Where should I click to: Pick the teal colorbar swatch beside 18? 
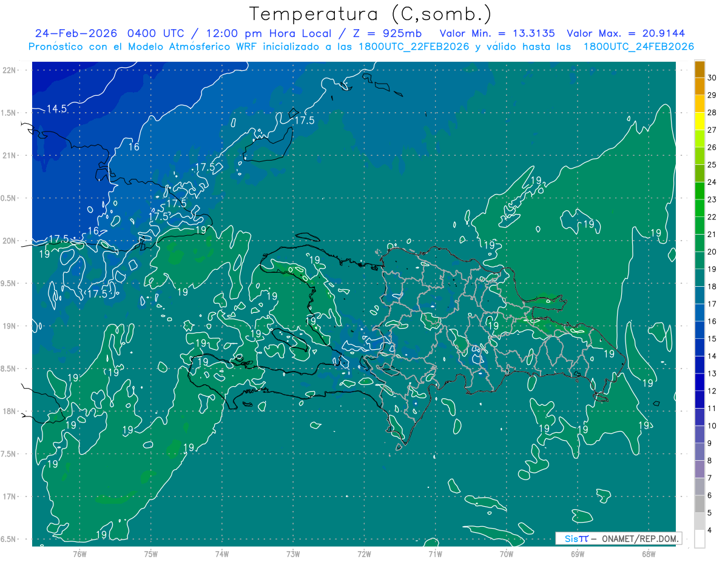699,278
